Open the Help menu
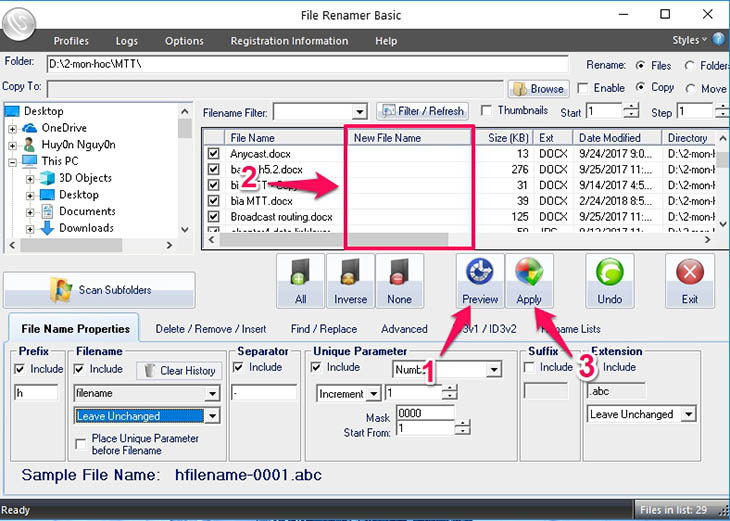 tap(386, 41)
